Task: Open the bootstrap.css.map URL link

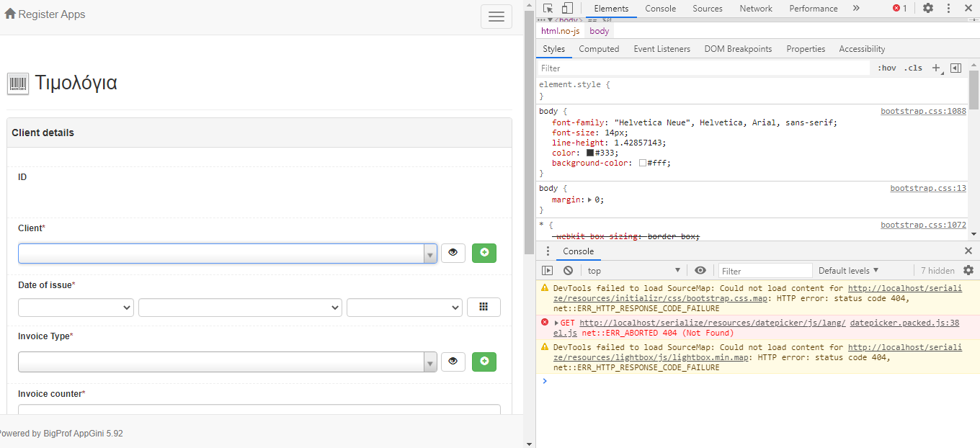Action: [757, 293]
